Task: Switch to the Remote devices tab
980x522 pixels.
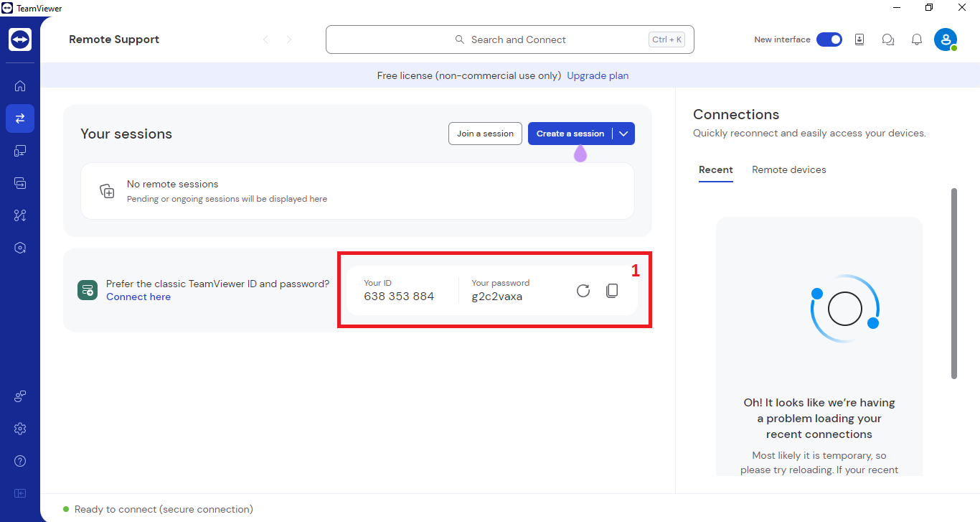Action: 789,170
